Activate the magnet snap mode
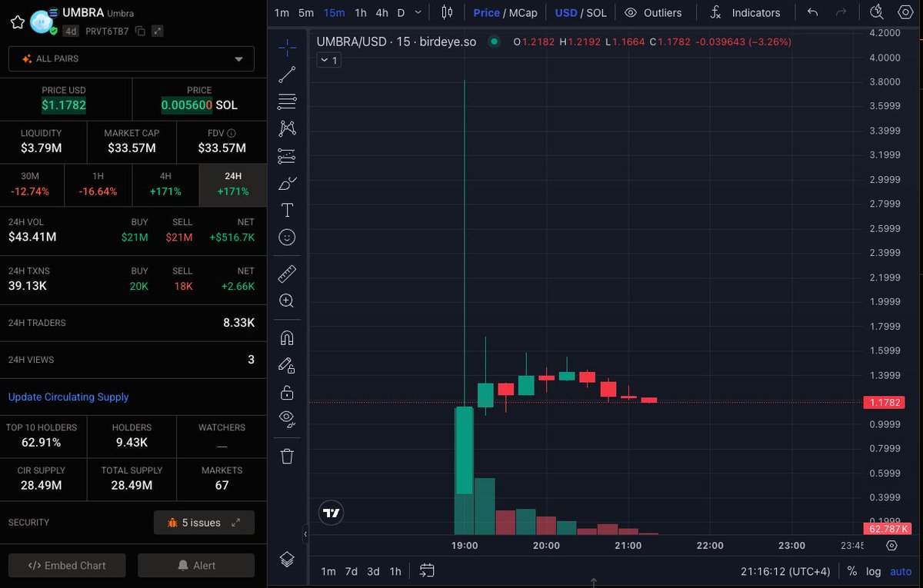The width and height of the screenshot is (923, 588). (287, 337)
